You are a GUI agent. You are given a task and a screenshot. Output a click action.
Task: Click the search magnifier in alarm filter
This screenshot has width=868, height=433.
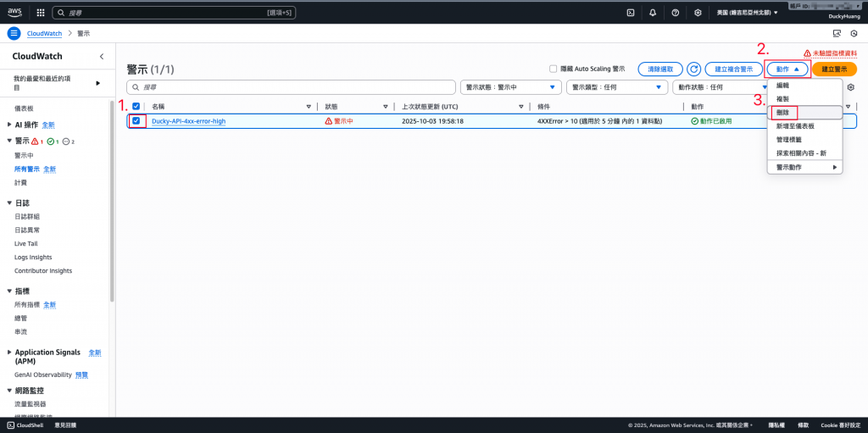coord(136,87)
